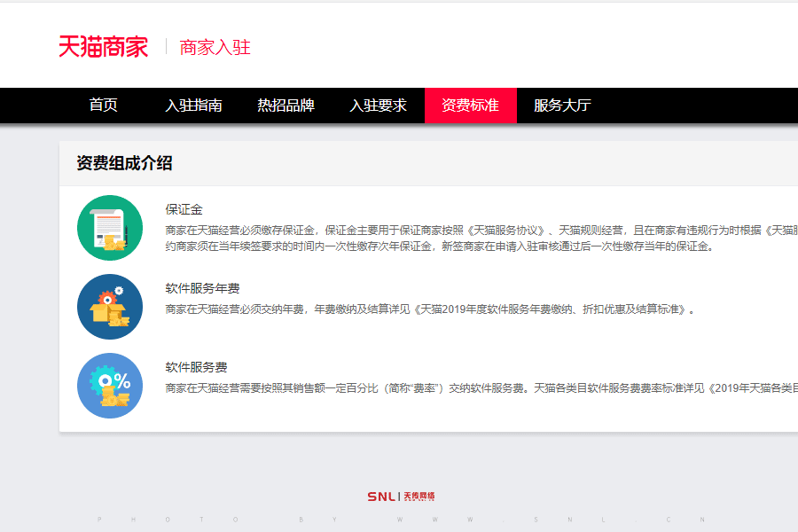Select the green document icon in 保证金 row
This screenshot has width=798, height=532.
pos(109,228)
